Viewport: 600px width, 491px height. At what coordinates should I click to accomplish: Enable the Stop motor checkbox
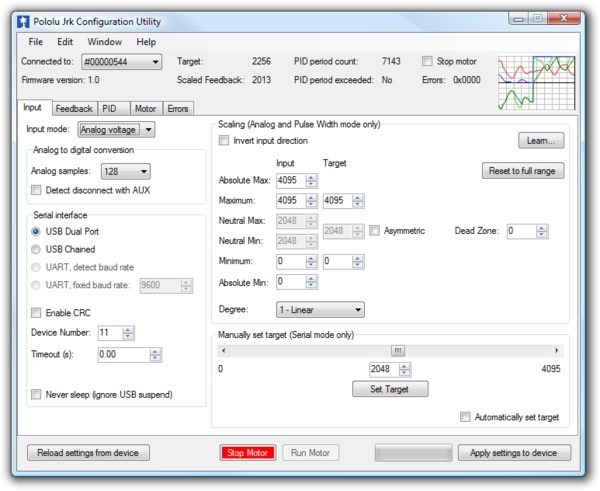click(x=428, y=61)
